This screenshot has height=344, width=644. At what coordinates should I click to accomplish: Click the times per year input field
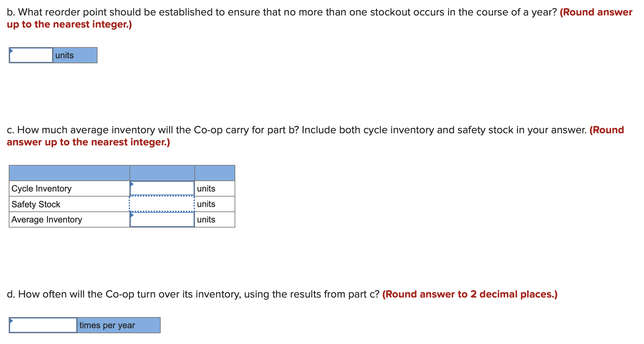point(43,325)
